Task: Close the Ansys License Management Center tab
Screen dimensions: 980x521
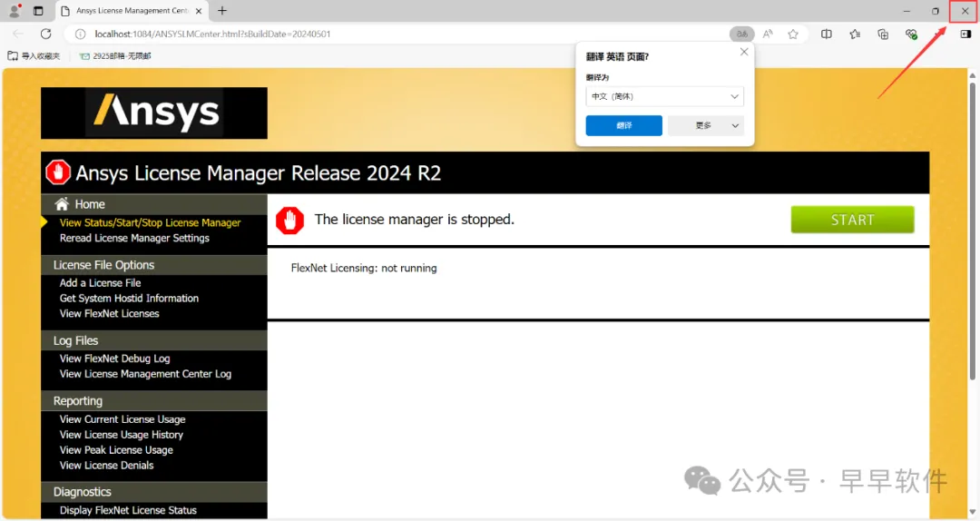Action: click(199, 11)
